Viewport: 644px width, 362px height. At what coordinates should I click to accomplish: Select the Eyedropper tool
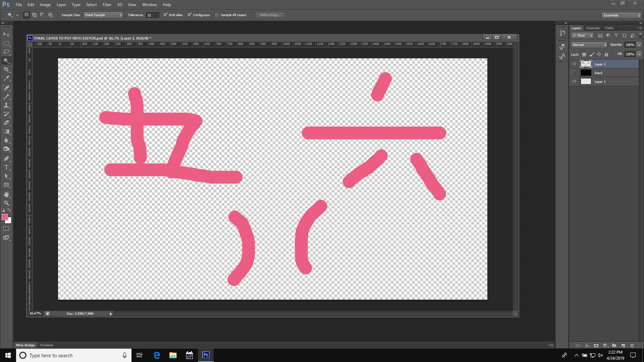(6, 78)
